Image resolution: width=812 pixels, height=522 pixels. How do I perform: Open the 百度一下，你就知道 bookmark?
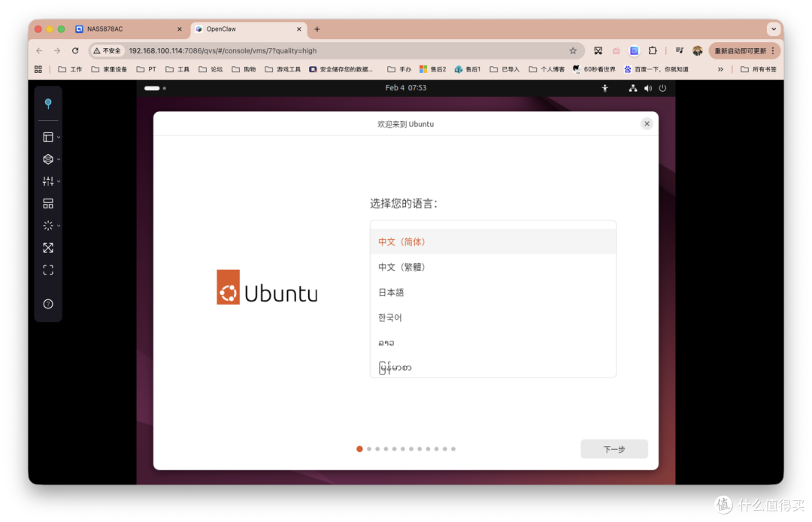point(656,69)
